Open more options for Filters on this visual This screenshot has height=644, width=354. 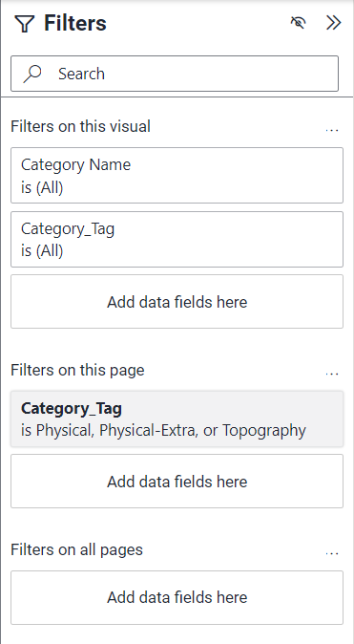click(332, 130)
